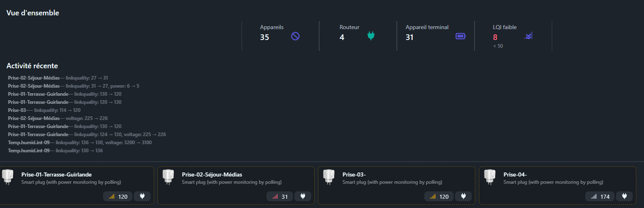The image size is (644, 208).
Task: Click the green Routeur plug icon
Action: pos(371,36)
